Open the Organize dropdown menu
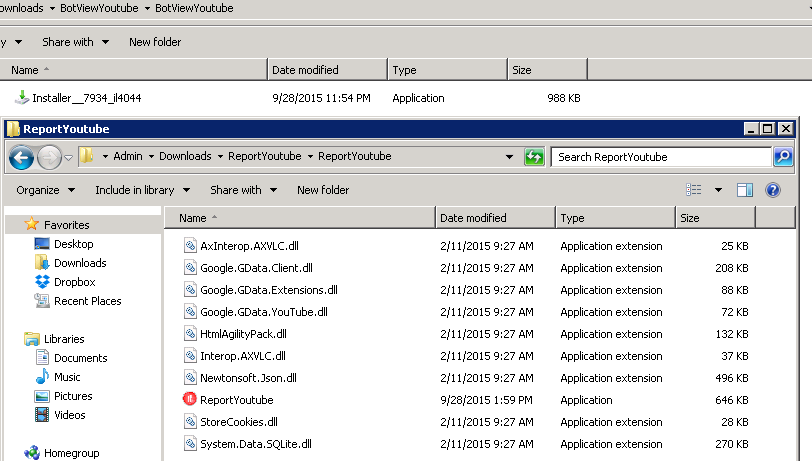 point(45,190)
